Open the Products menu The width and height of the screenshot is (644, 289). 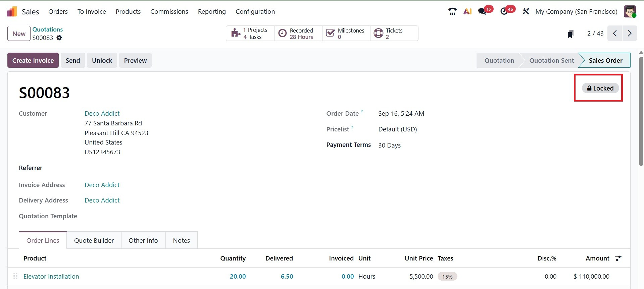(128, 11)
